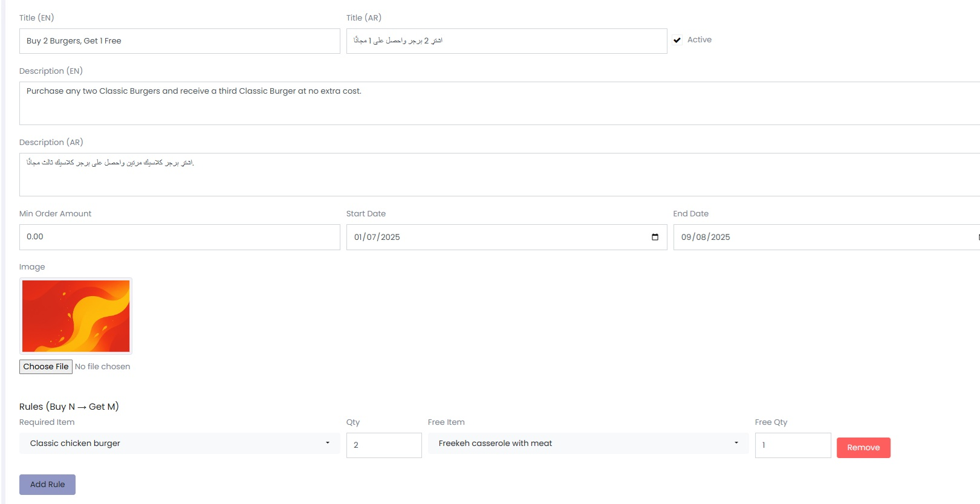The height and width of the screenshot is (504, 980).
Task: Click the Choose File button
Action: [x=46, y=367]
